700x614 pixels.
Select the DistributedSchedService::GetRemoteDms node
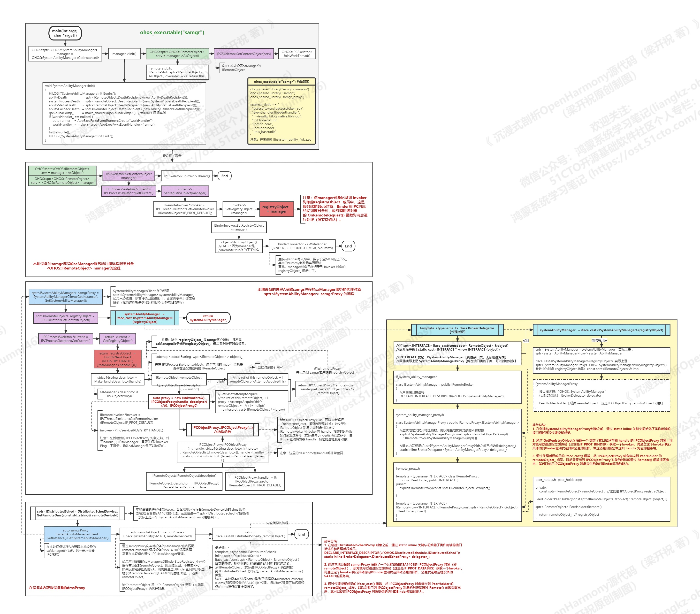point(77,513)
